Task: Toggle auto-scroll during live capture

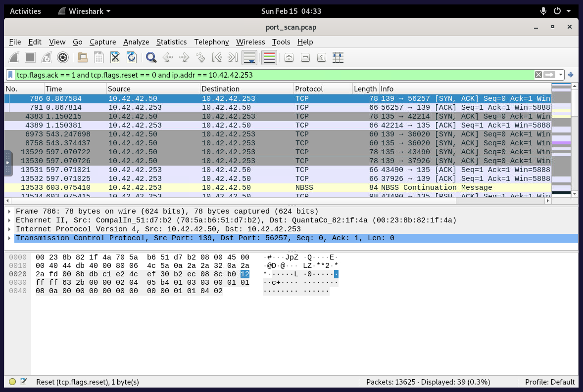Action: (x=249, y=58)
